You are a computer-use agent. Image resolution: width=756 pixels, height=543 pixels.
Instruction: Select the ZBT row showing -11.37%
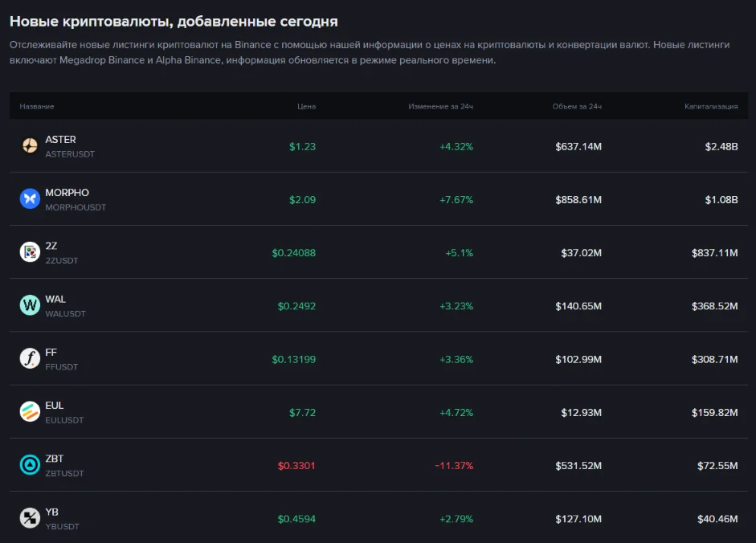pyautogui.click(x=454, y=465)
